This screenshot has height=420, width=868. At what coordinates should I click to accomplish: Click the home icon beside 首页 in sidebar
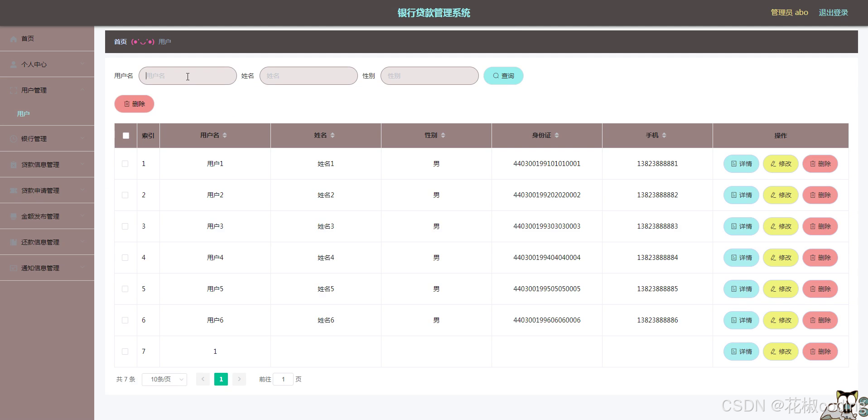point(14,39)
